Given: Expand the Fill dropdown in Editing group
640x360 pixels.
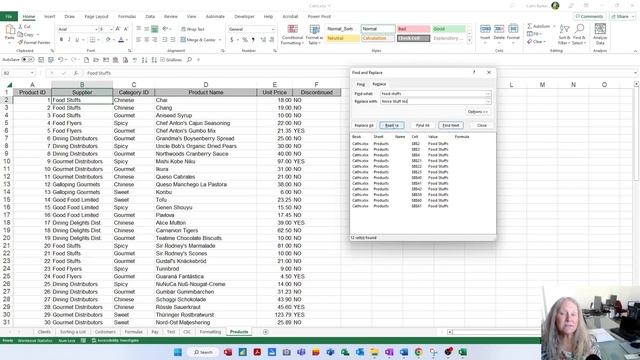Looking at the screenshot, I should point(540,34).
